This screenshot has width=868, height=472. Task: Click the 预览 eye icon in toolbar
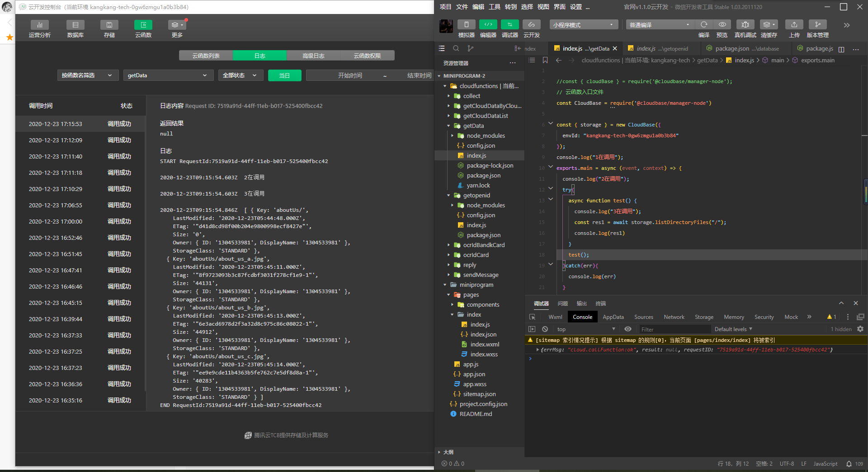722,25
